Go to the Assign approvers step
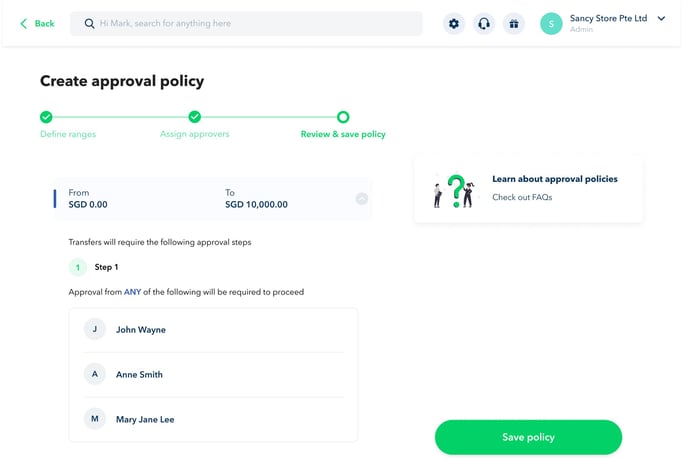This screenshot has height=460, width=683. pos(195,117)
